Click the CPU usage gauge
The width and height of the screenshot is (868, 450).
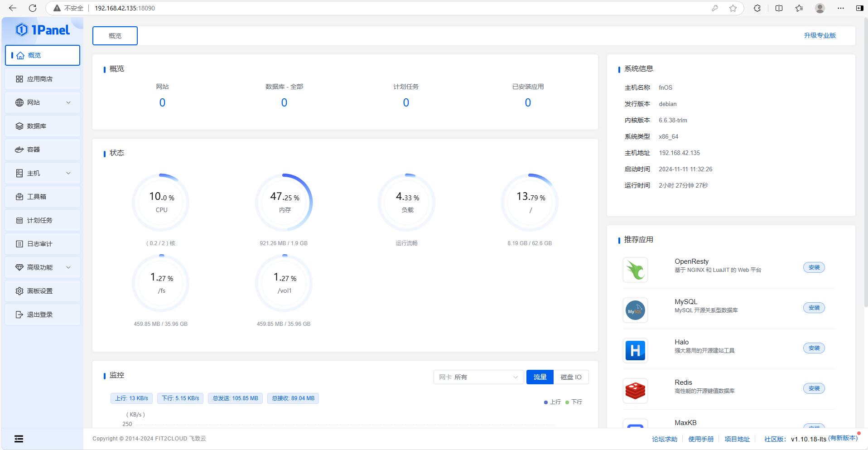coord(161,203)
